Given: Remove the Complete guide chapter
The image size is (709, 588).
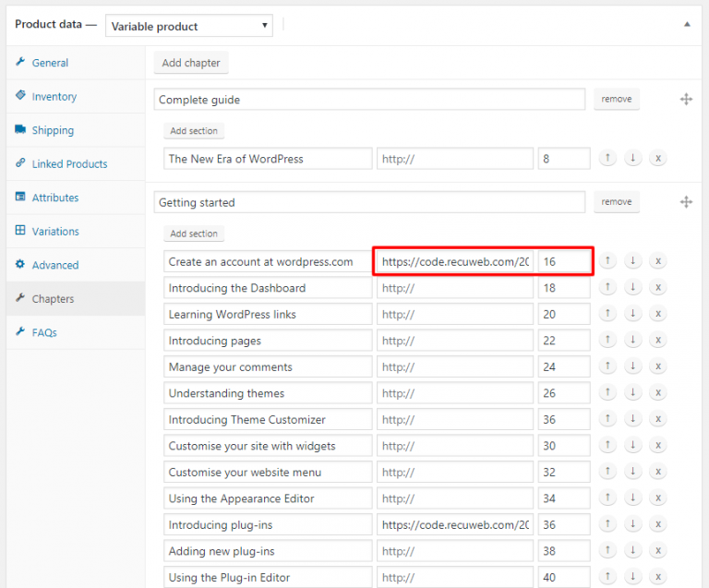Looking at the screenshot, I should tap(616, 99).
